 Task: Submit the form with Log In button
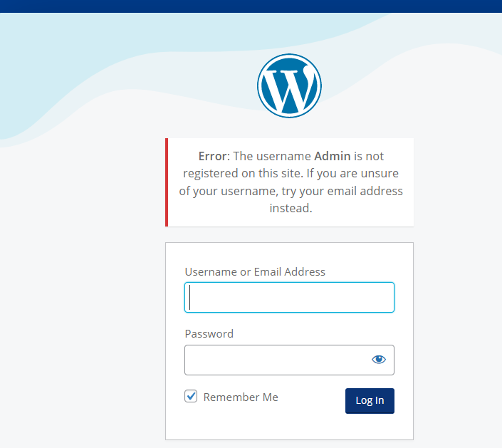[370, 400]
